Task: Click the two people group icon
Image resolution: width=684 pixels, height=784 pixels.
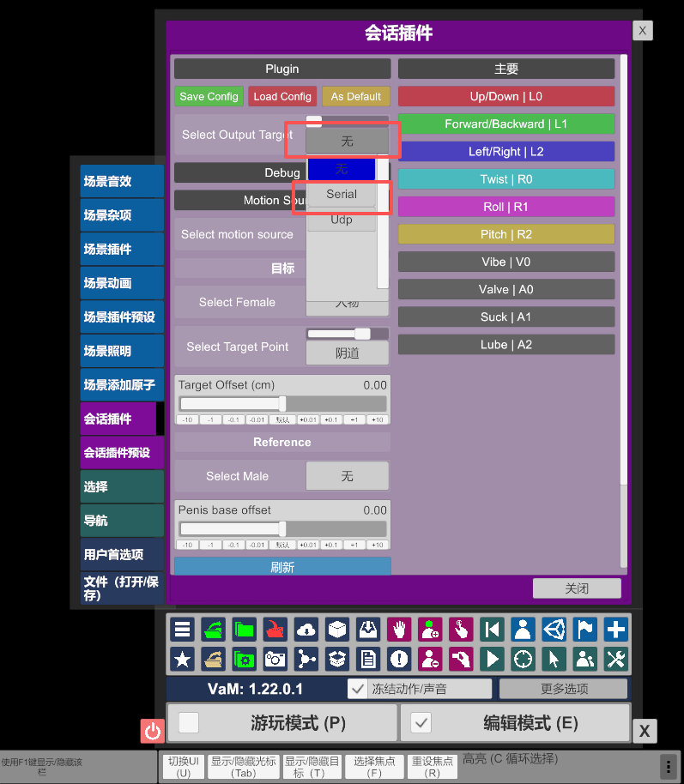Action: coord(585,659)
